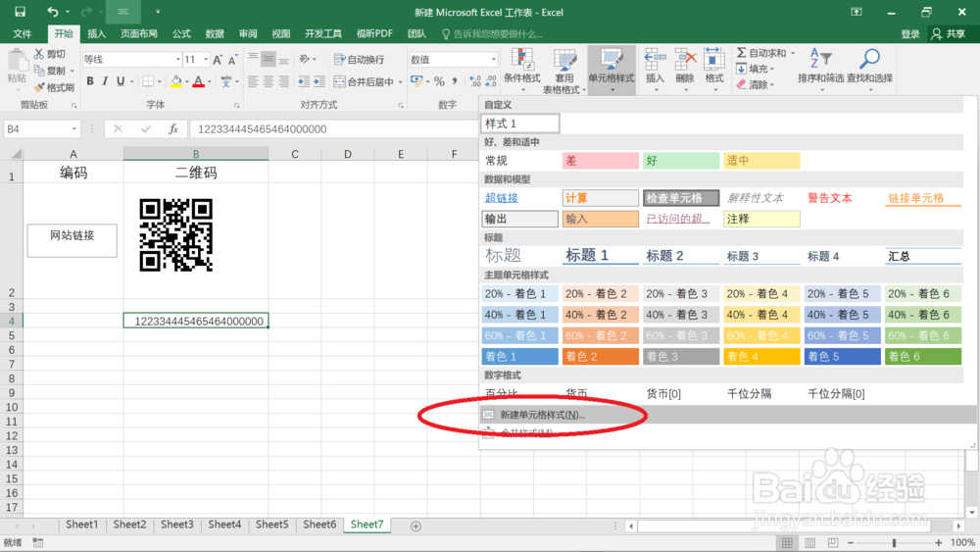Switch to Page Layout view icon
Screen dimensions: 980x552
(x=810, y=542)
